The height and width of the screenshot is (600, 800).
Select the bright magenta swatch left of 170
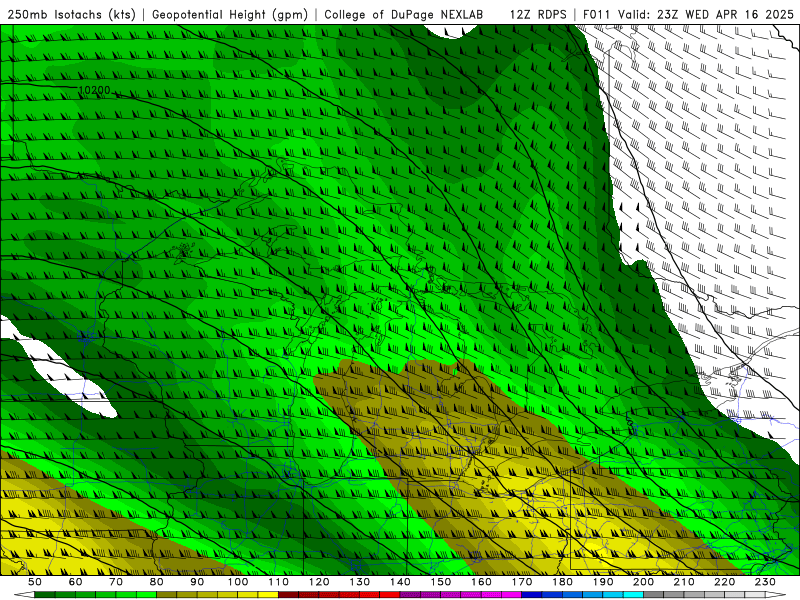pyautogui.click(x=511, y=595)
